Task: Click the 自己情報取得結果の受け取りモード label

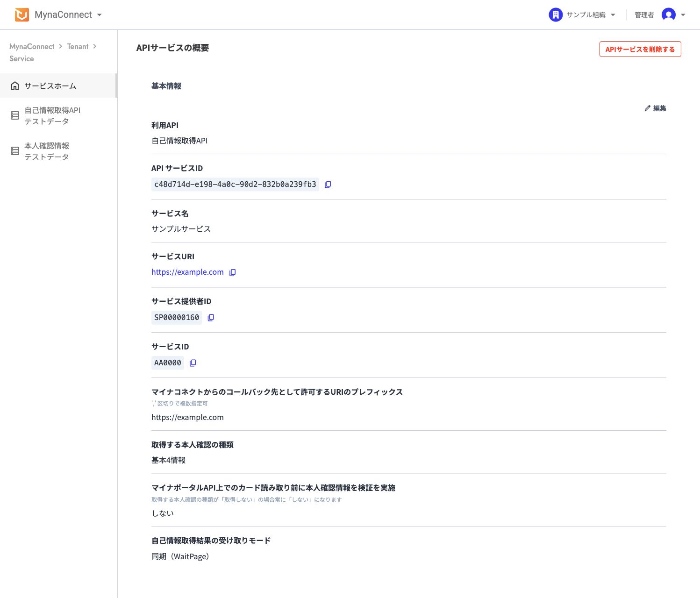Action: coord(211,541)
